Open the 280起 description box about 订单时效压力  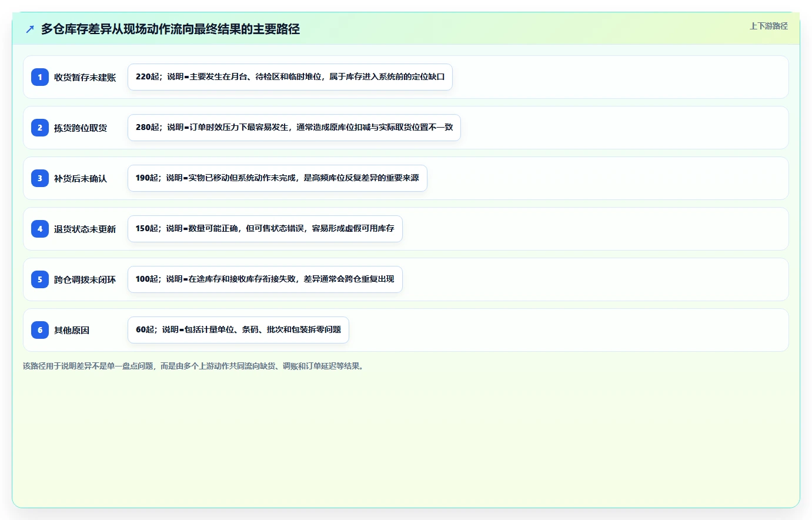(x=294, y=128)
